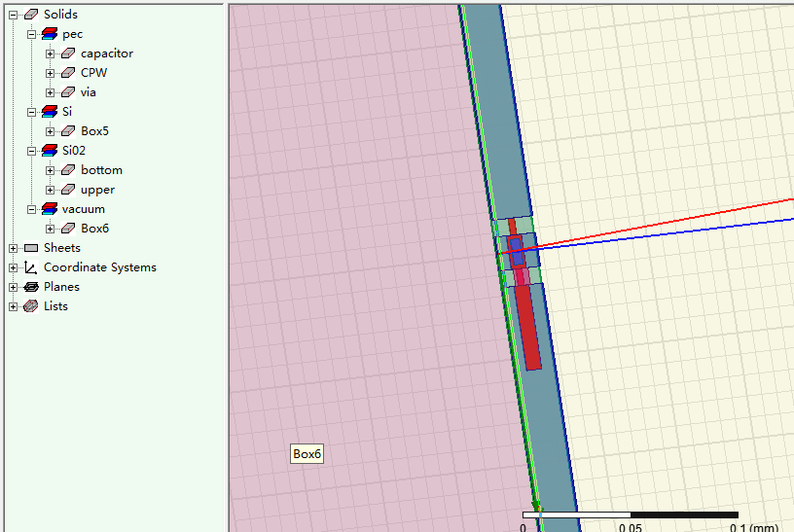Expand the Box6 object node
Image resolution: width=794 pixels, height=532 pixels.
tap(51, 229)
